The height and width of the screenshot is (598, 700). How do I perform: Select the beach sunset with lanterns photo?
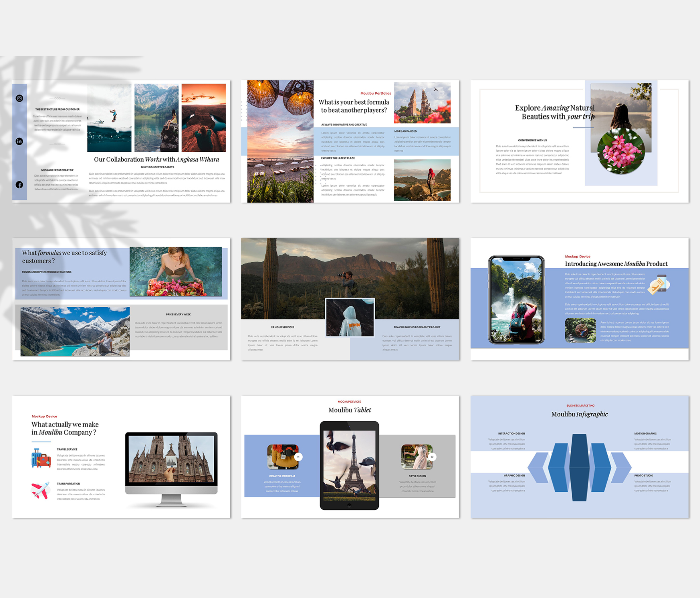[x=280, y=141]
